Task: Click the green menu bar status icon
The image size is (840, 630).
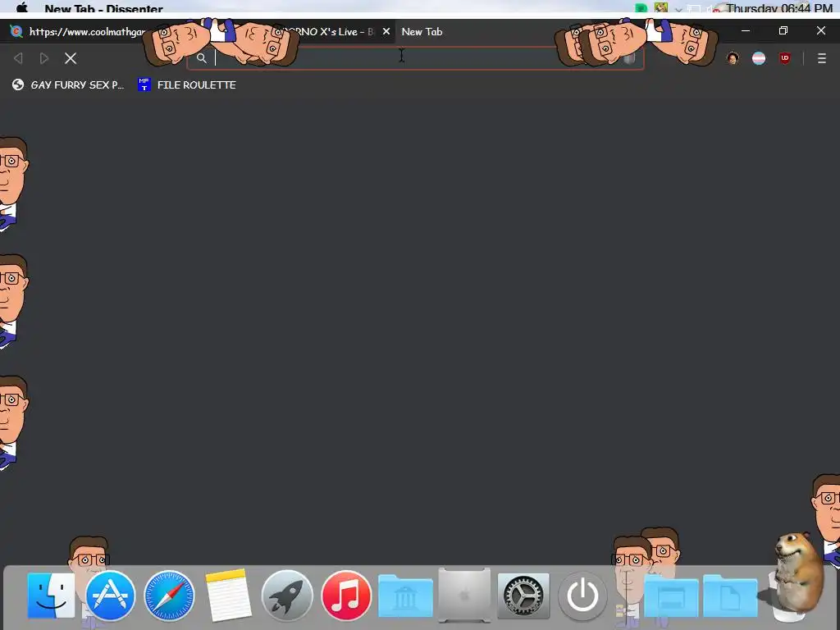Action: point(641,8)
